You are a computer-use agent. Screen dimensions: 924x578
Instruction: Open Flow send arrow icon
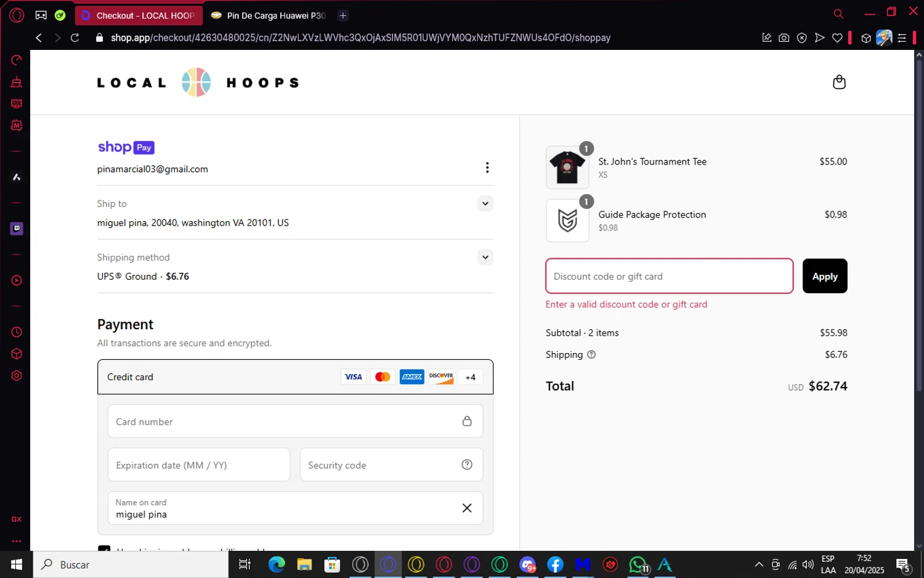(x=819, y=38)
